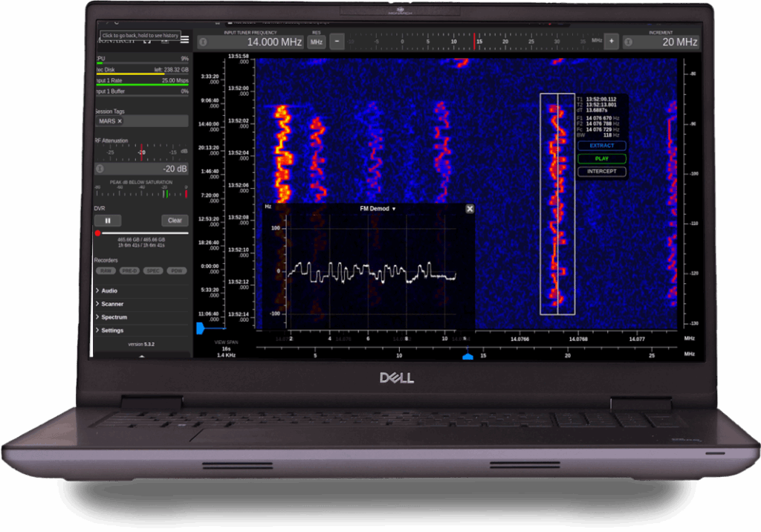Enable the PDW recorder
Viewport: 761px width, 532px height.
click(x=176, y=269)
